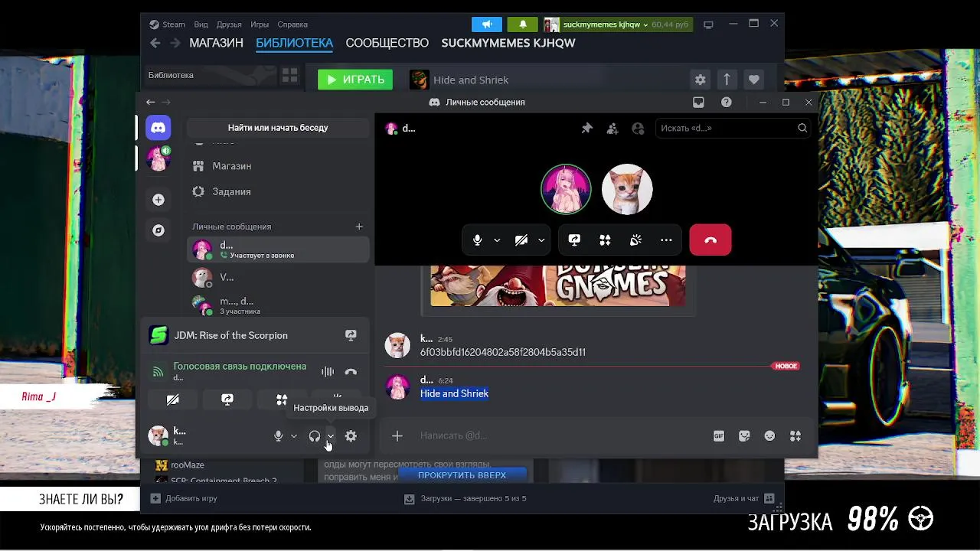Show user profile icon in DM header

coord(638,129)
